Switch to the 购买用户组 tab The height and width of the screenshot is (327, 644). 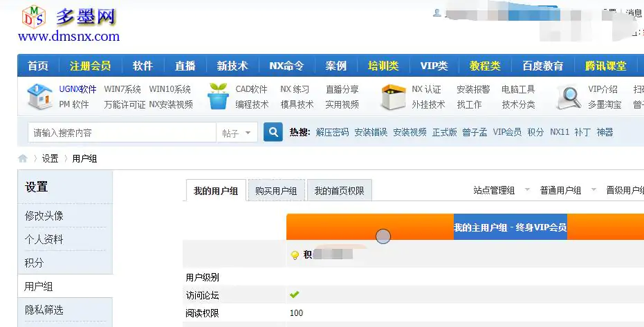276,191
